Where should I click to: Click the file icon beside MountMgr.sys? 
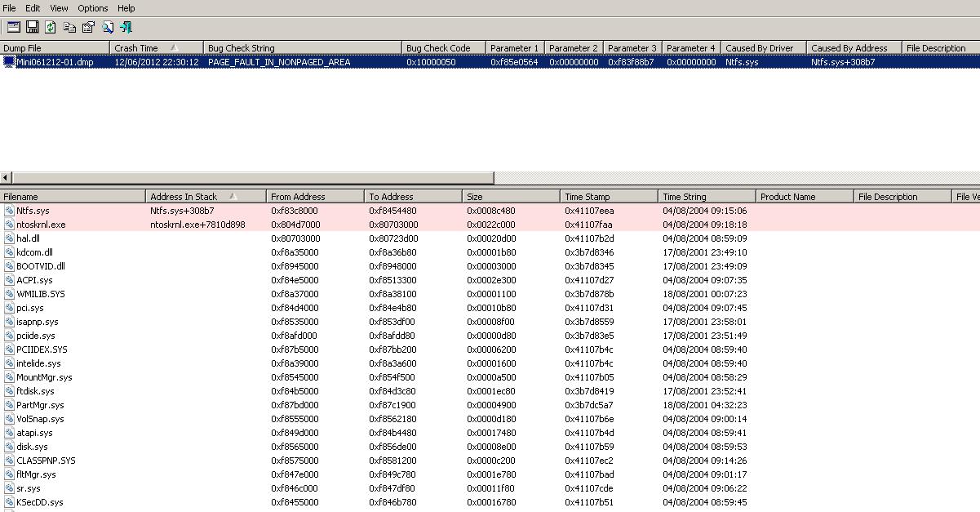9,377
